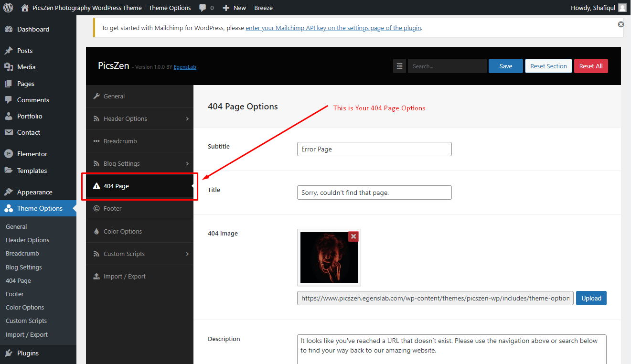This screenshot has height=364, width=631.
Task: Expand the Blog Settings section arrow
Action: (187, 163)
